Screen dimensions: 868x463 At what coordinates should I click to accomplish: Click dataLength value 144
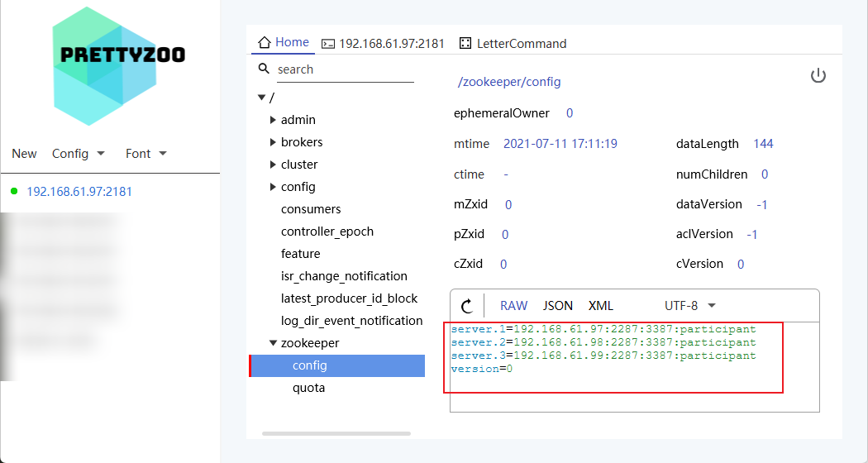763,144
